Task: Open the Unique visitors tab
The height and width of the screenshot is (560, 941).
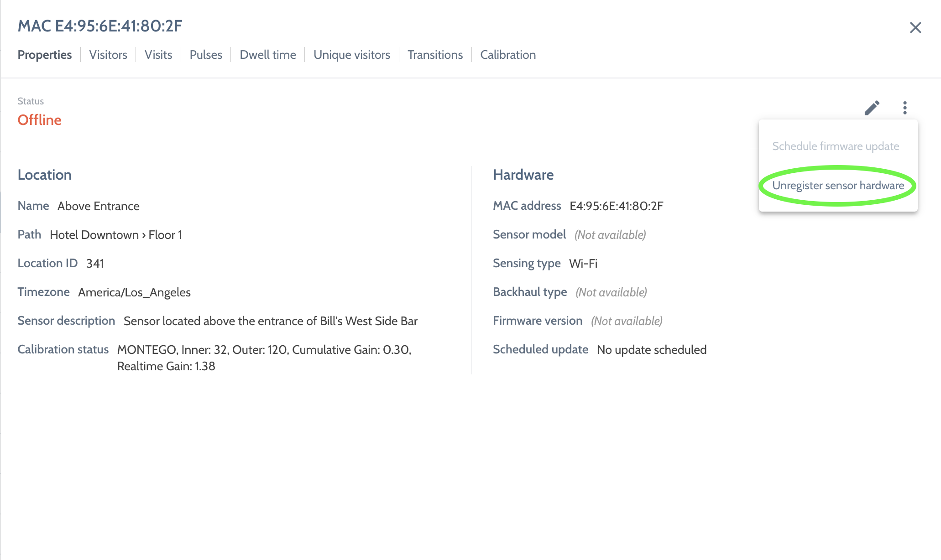Action: 351,55
